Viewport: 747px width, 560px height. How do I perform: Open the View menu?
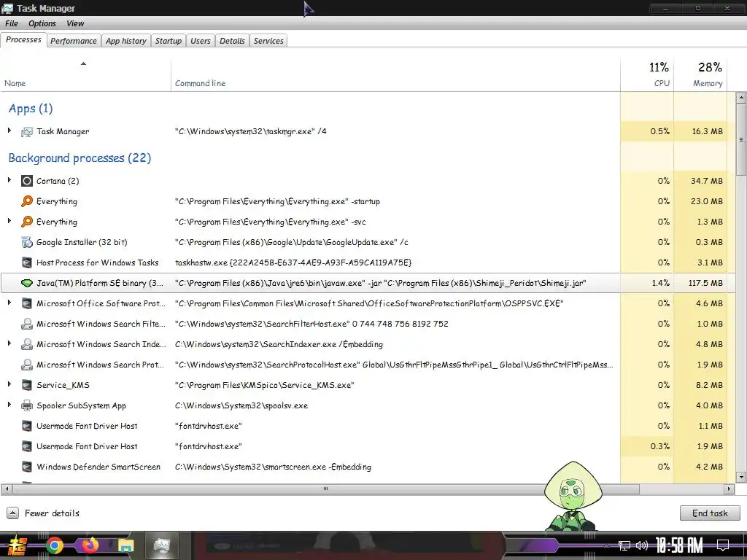pyautogui.click(x=75, y=23)
